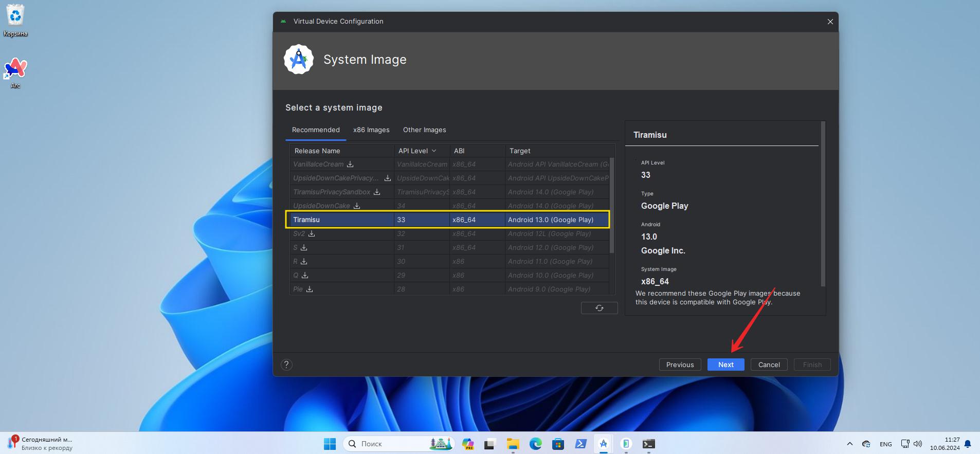Download the R API 30 image

point(304,261)
